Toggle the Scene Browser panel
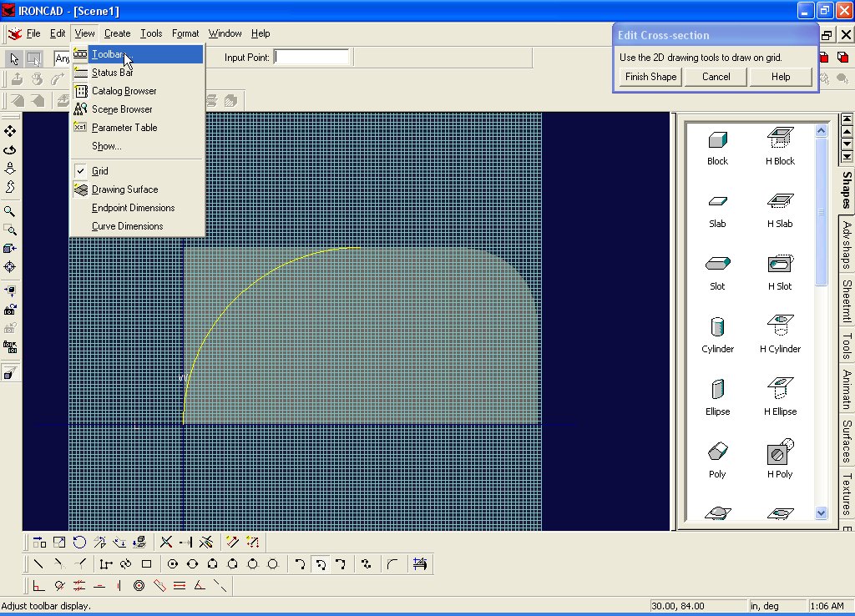 point(138,109)
